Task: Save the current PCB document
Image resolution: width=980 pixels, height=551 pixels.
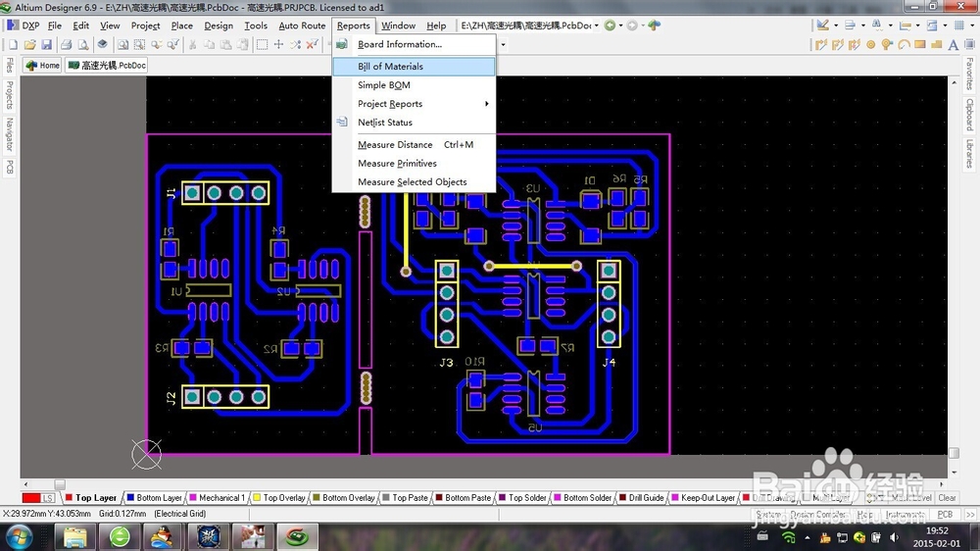Action: [46, 44]
